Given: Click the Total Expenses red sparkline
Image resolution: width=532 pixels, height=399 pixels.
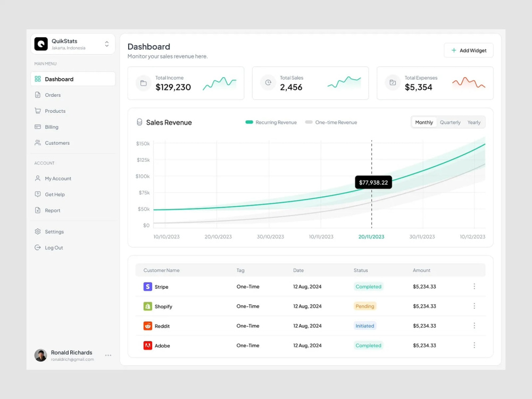Looking at the screenshot, I should click(469, 82).
